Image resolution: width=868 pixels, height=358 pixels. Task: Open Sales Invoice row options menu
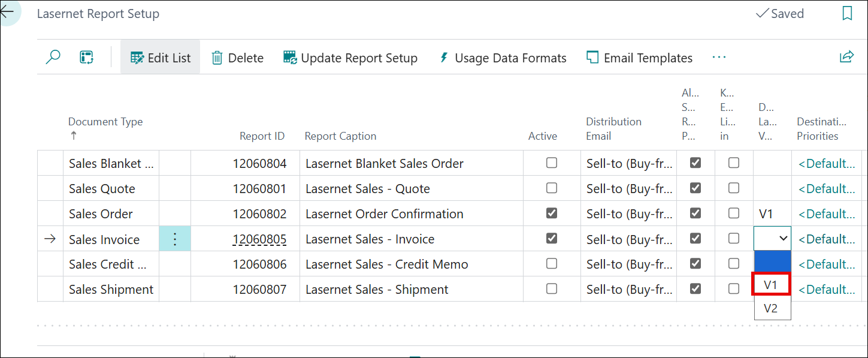[x=175, y=239]
